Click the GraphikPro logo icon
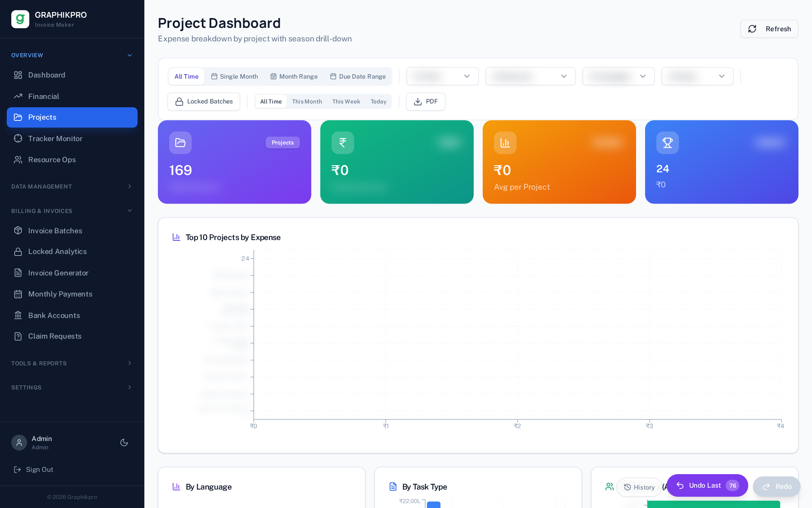This screenshot has width=812, height=508. coord(20,19)
